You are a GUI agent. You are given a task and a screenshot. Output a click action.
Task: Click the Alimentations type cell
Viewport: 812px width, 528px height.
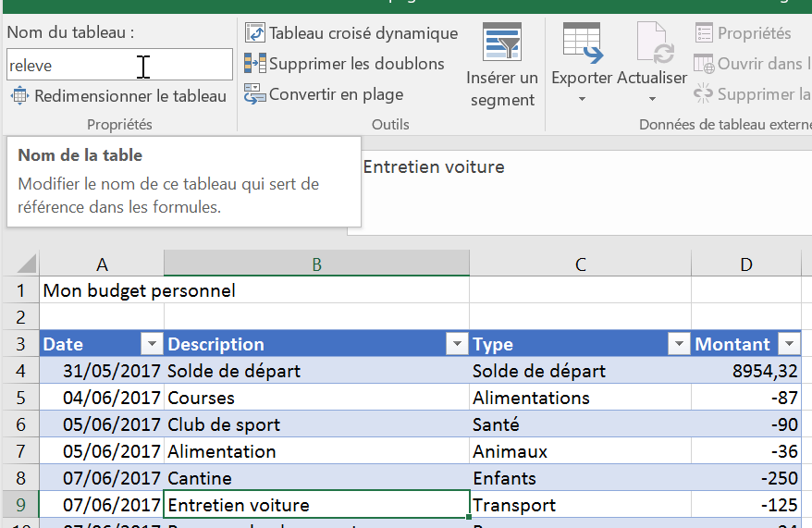[580, 398]
